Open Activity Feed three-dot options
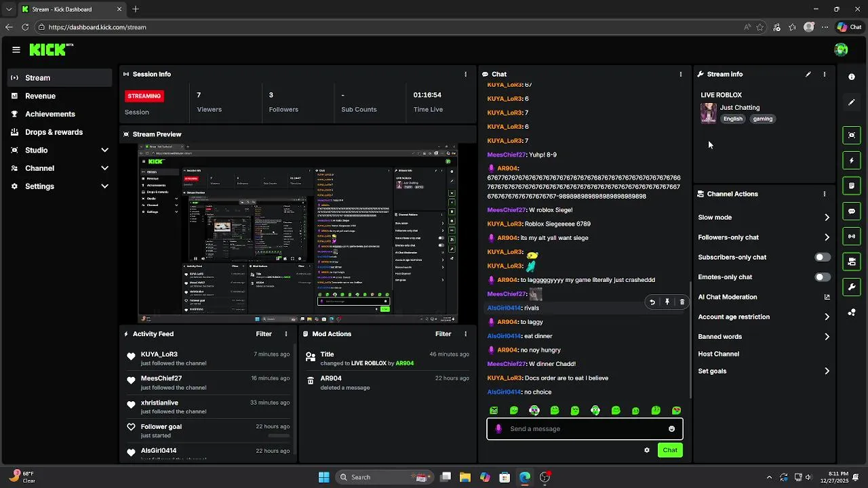The width and height of the screenshot is (868, 488). pos(286,334)
